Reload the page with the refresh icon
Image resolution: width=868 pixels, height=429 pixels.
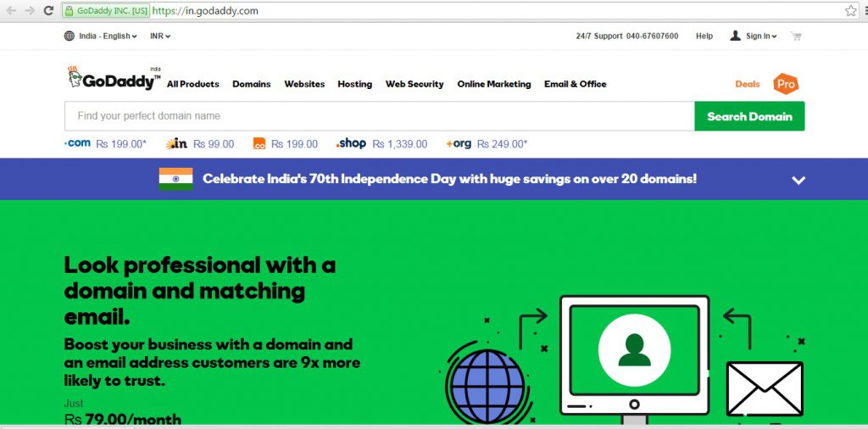(48, 10)
